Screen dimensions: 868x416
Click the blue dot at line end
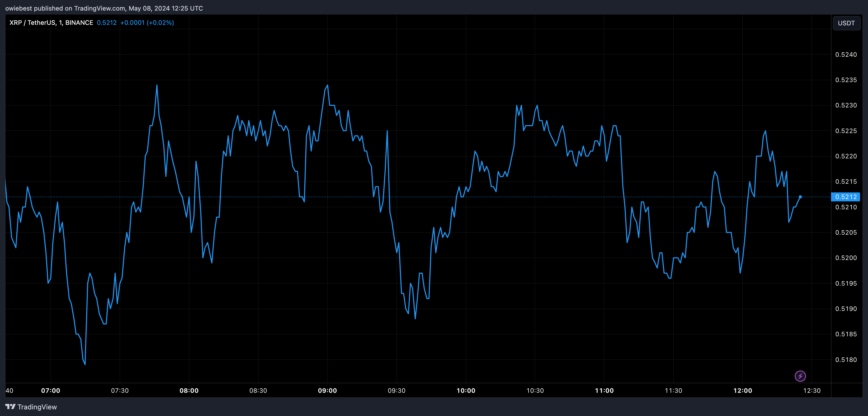coord(800,197)
